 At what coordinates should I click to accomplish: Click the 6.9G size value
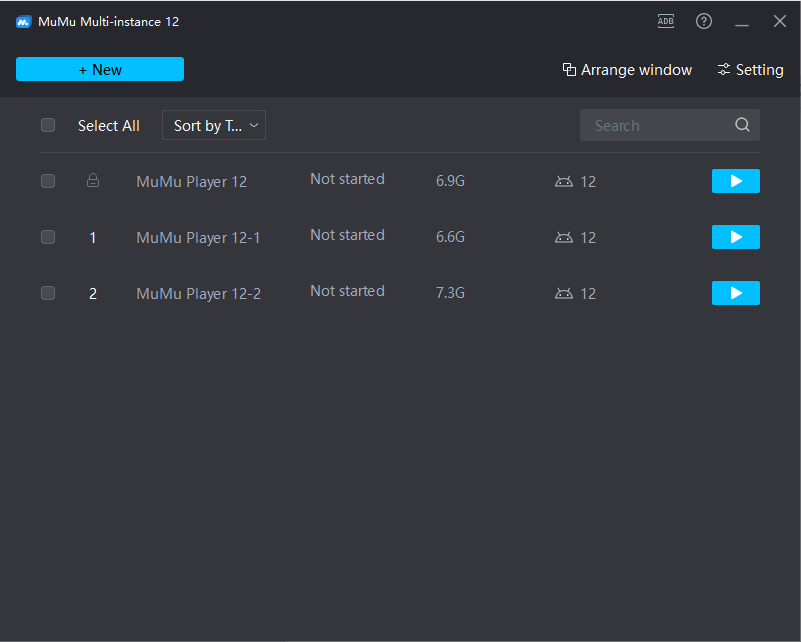450,181
